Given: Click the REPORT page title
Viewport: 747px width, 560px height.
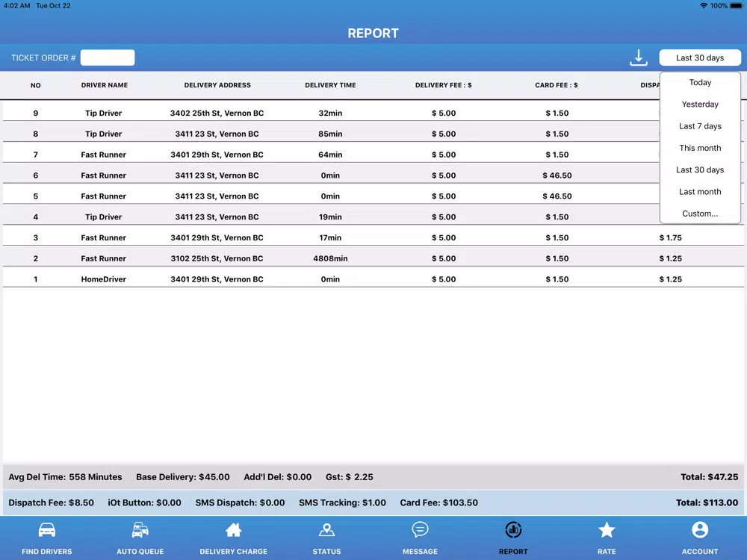Looking at the screenshot, I should [373, 34].
